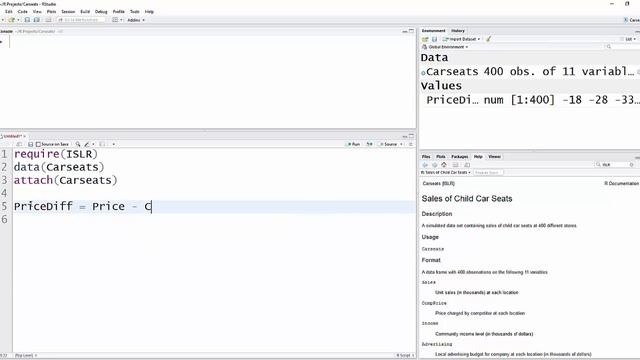Switch to the Files tab
The height and width of the screenshot is (360, 640).
point(426,157)
